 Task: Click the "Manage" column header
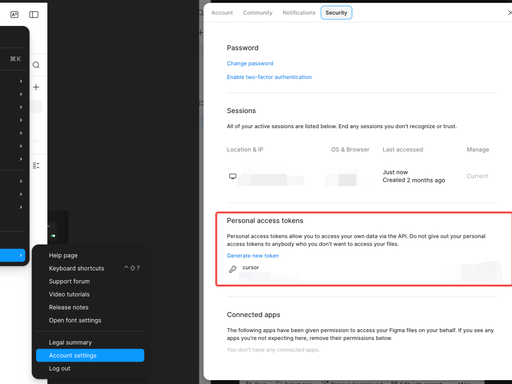[x=478, y=149]
